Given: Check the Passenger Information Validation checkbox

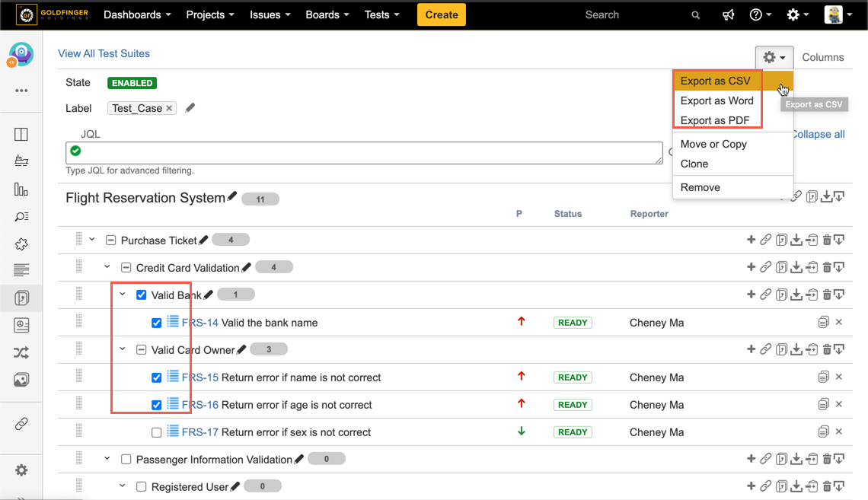Looking at the screenshot, I should (x=126, y=460).
